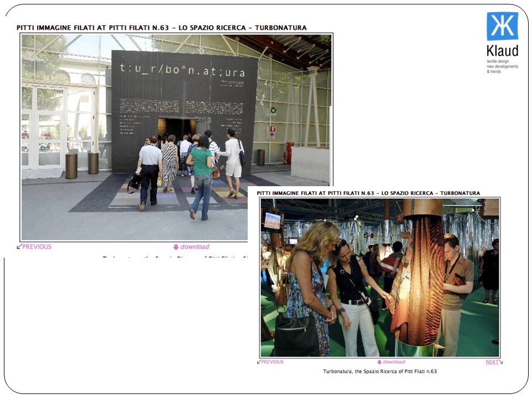
Task: Select the photo of women examining fabric
Action: coord(380,277)
